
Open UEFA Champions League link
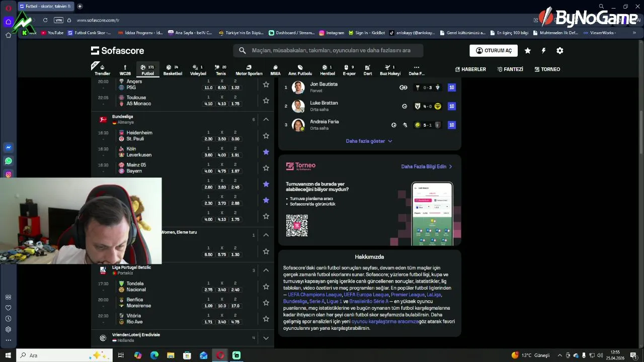(314, 295)
